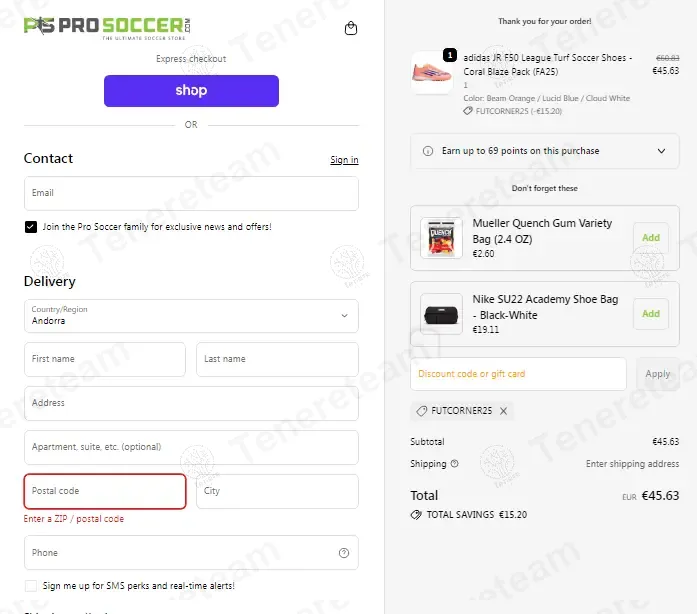Click the phone field help icon
The height and width of the screenshot is (614, 697).
344,553
